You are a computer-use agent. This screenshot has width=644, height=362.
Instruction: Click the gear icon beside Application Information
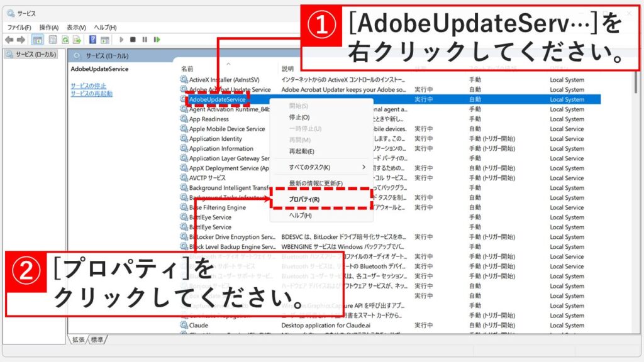tap(184, 148)
